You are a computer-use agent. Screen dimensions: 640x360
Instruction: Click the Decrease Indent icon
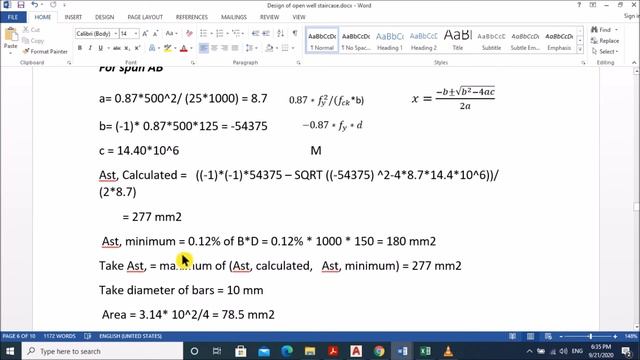(256, 33)
